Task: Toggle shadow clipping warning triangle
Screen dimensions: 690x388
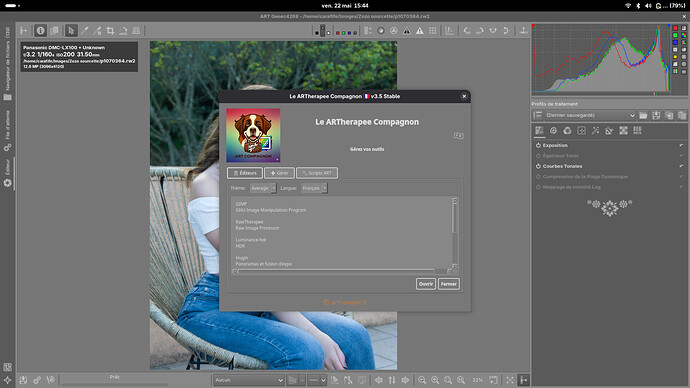Action: [x=407, y=30]
